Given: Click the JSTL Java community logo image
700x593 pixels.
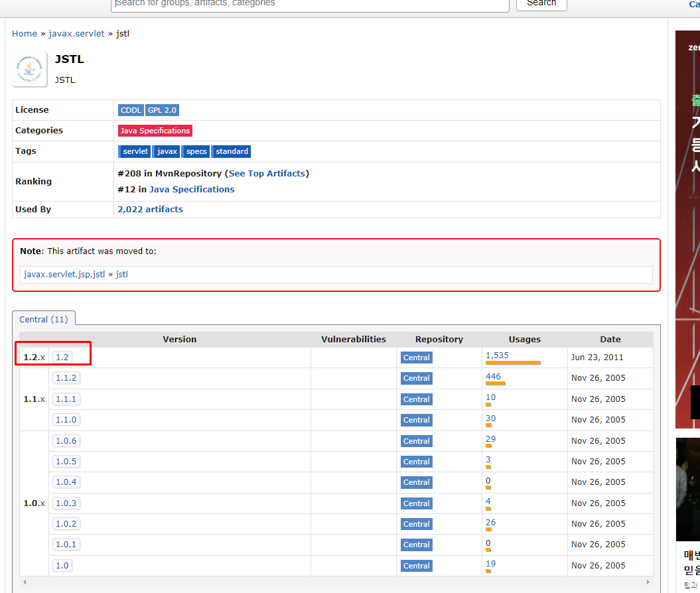Looking at the screenshot, I should [29, 69].
